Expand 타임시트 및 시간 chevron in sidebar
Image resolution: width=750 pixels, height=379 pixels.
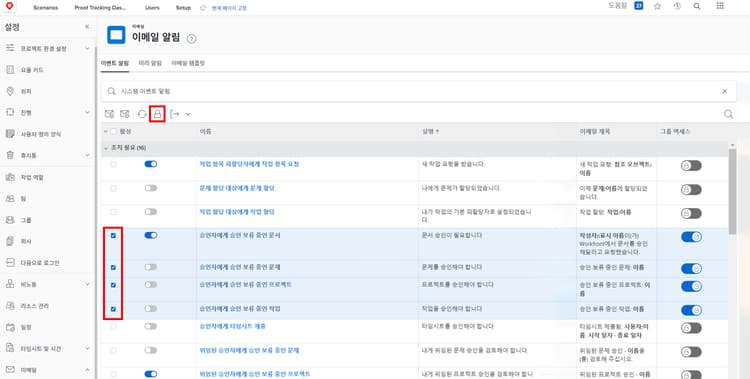tap(87, 348)
